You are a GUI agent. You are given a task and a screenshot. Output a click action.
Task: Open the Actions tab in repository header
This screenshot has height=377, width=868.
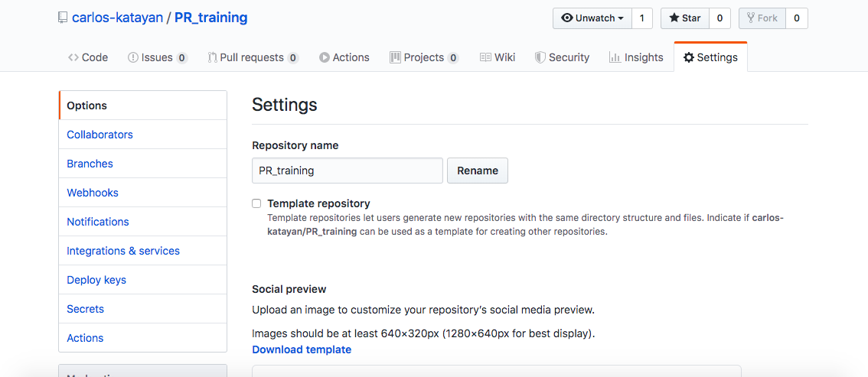click(344, 57)
